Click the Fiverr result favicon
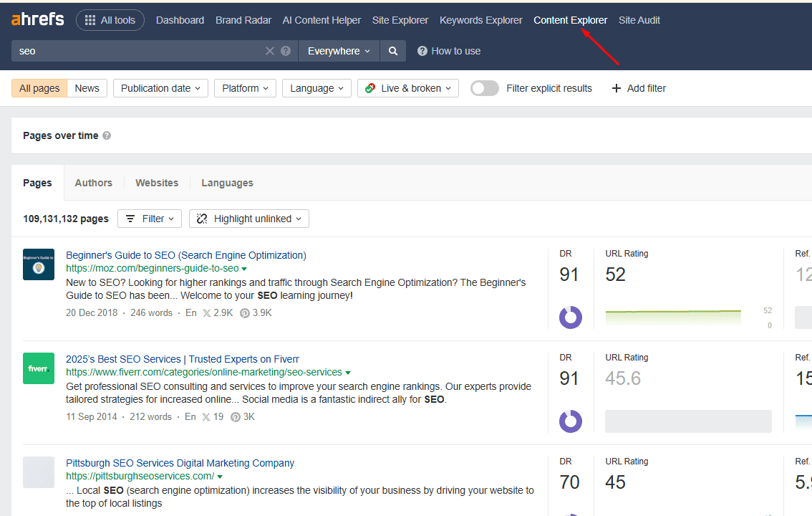 point(39,368)
